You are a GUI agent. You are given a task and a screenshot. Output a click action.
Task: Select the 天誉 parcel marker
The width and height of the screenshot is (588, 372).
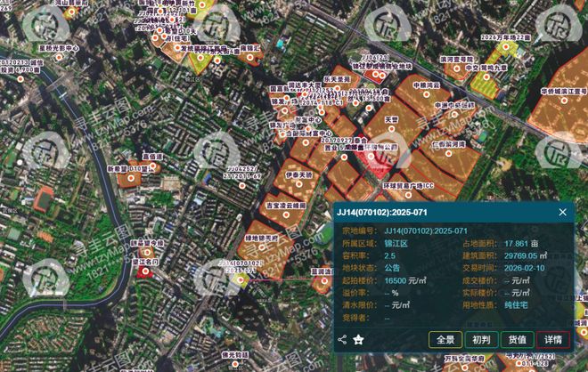coord(391,129)
